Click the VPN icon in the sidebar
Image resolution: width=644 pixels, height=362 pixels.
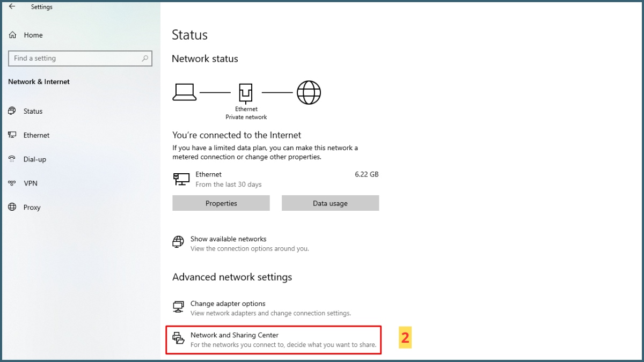point(12,183)
